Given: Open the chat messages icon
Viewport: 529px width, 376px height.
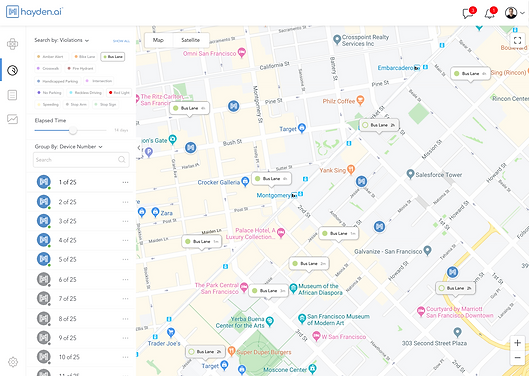Looking at the screenshot, I should pos(468,14).
